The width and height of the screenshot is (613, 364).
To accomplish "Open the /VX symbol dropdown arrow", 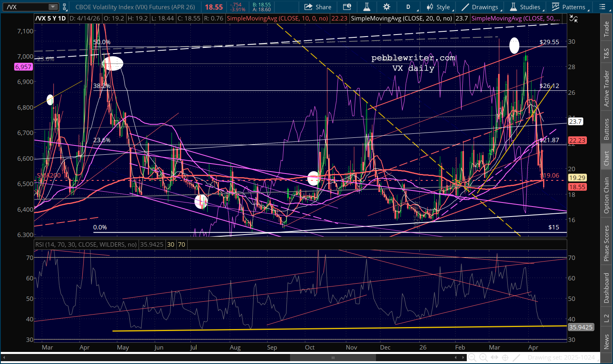I will (53, 7).
